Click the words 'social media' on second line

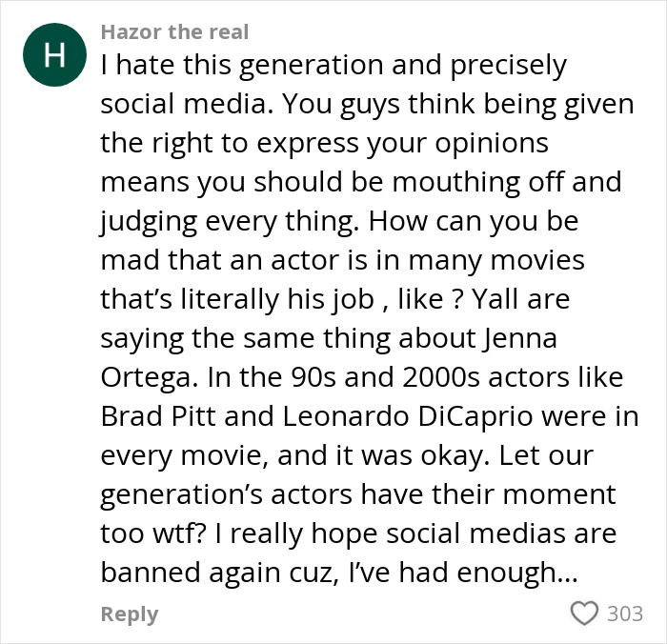click(186, 105)
